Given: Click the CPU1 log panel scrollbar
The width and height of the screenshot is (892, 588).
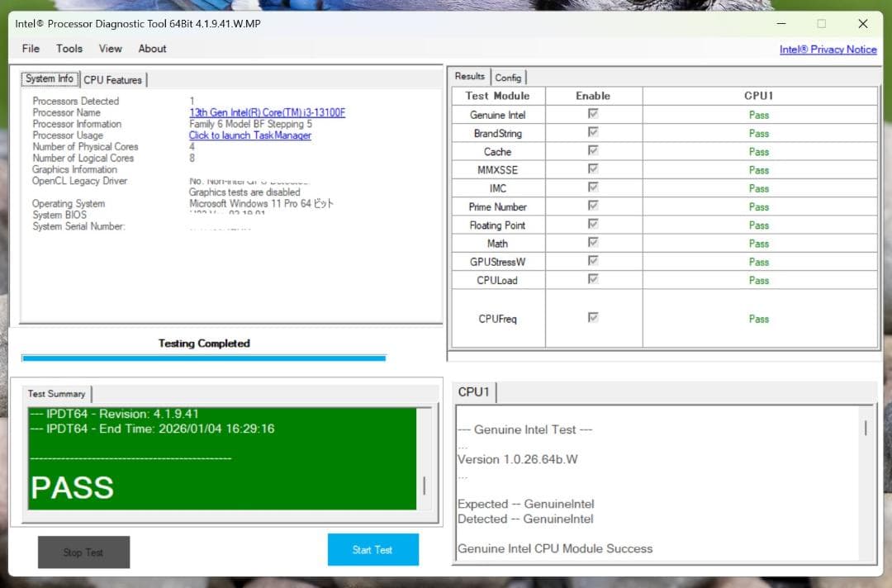Looking at the screenshot, I should point(866,428).
